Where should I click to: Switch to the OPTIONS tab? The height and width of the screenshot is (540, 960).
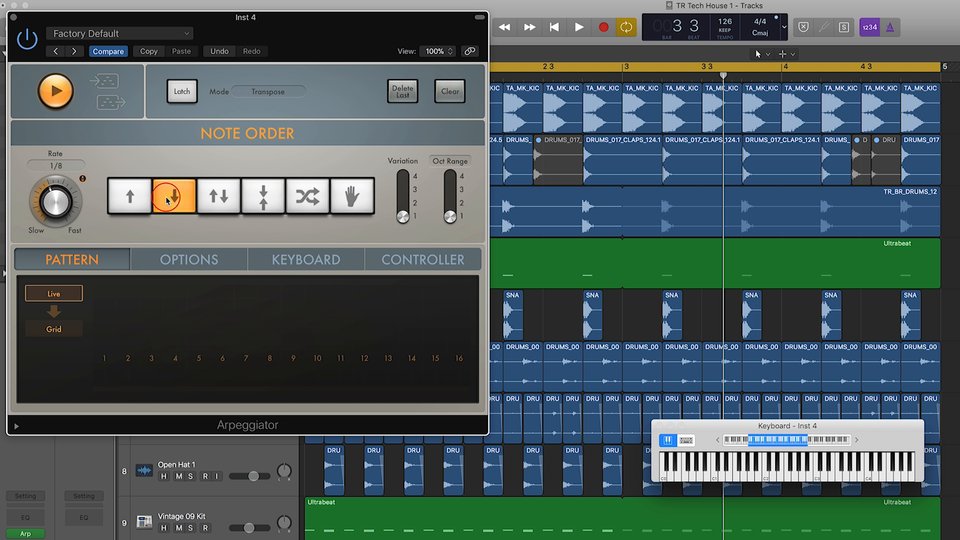pyautogui.click(x=189, y=260)
